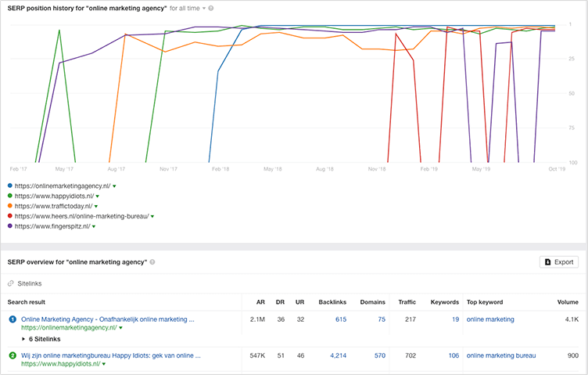The height and width of the screenshot is (375, 588).
Task: Click position badge 2 in search results
Action: coord(13,355)
